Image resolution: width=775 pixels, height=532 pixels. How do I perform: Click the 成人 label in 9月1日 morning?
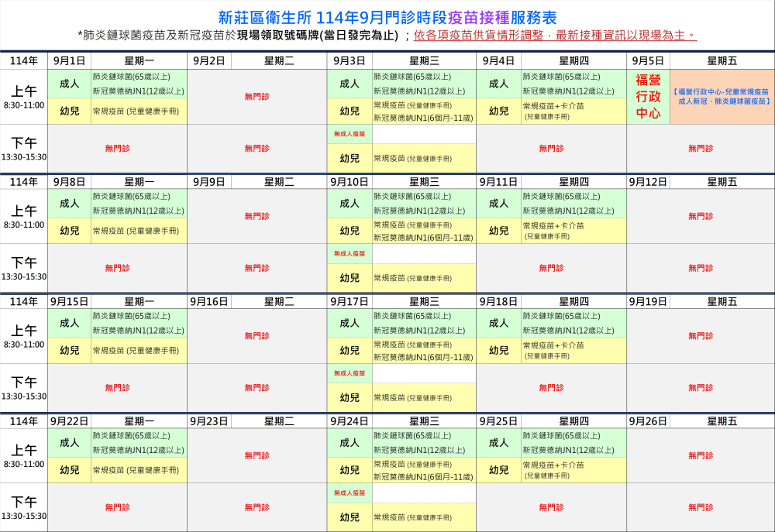[x=69, y=84]
